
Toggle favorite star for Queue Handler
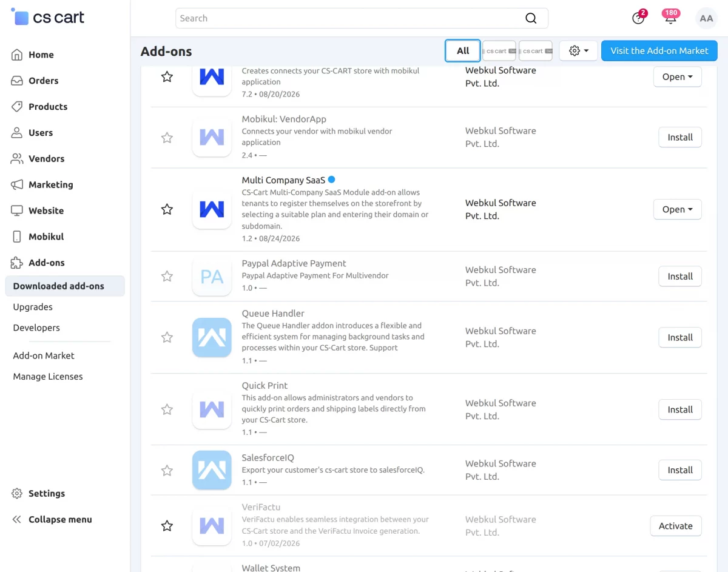coord(167,337)
